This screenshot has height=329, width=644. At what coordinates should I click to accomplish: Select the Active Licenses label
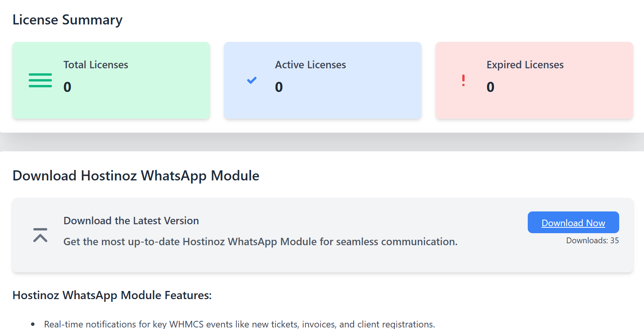coord(310,65)
